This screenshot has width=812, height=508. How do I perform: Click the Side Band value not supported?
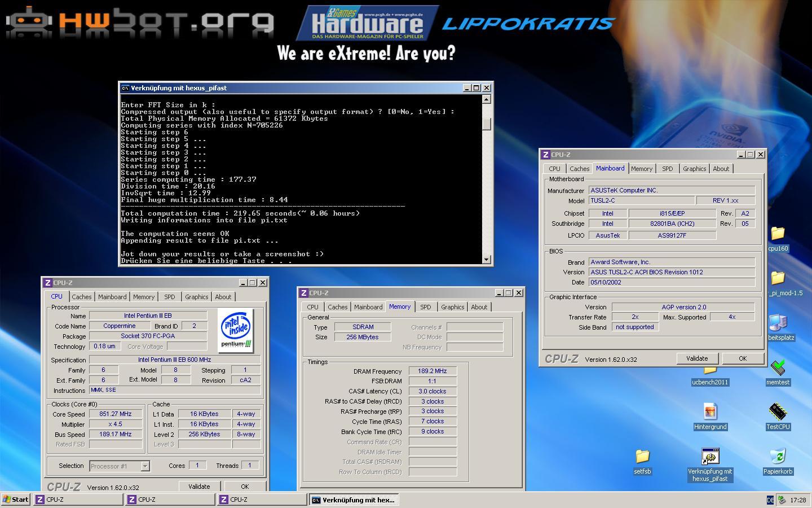coord(635,327)
